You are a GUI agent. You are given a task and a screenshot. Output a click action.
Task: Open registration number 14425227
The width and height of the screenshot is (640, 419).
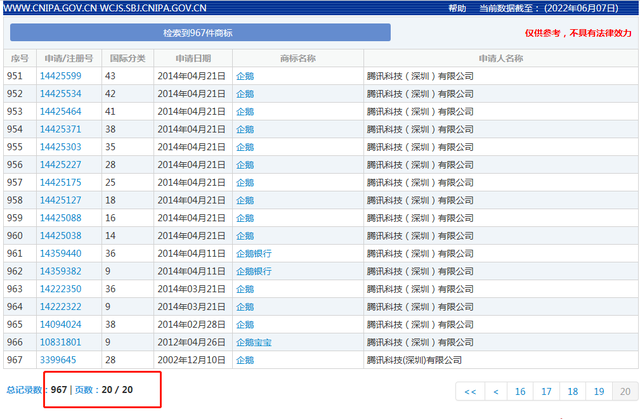(x=60, y=165)
